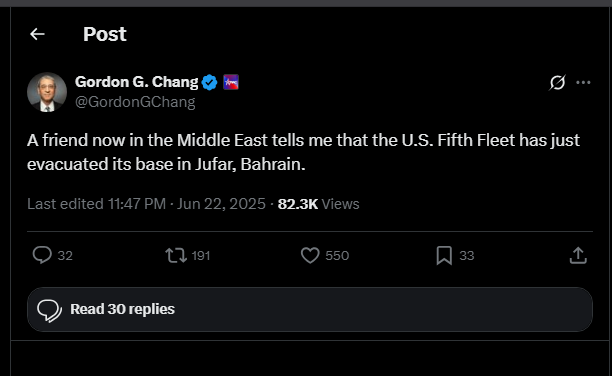Viewport: 612px width, 376px height.
Task: Repost using the retweet arrows icon
Action: click(176, 256)
